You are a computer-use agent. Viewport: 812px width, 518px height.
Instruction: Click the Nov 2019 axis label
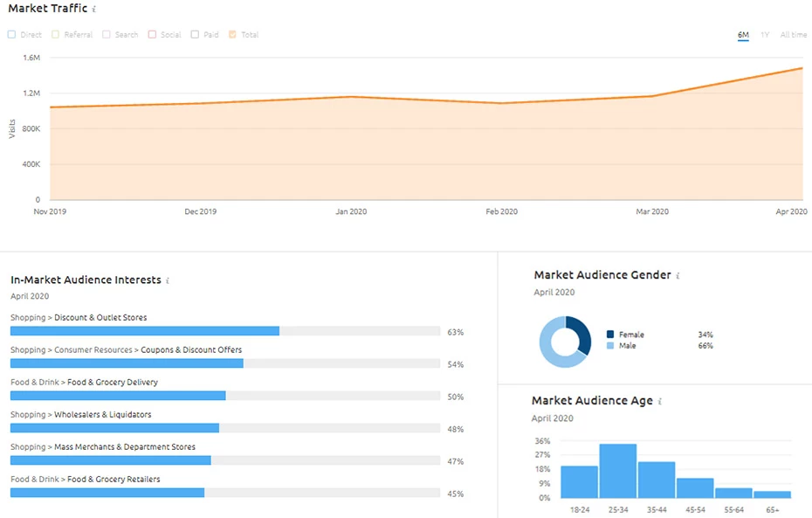(x=50, y=212)
